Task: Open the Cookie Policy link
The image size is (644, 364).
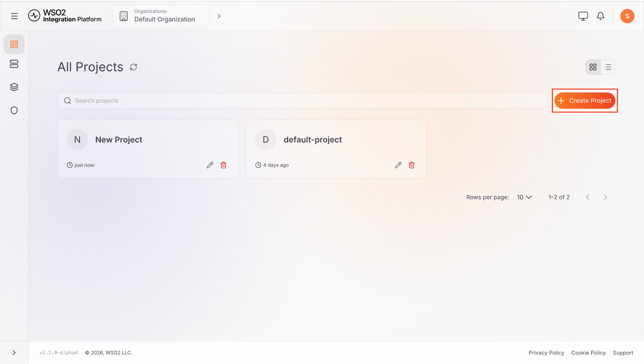Action: coord(588,353)
